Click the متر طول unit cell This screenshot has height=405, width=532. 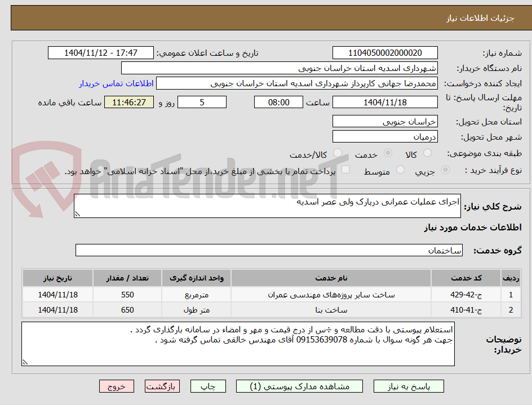197,310
